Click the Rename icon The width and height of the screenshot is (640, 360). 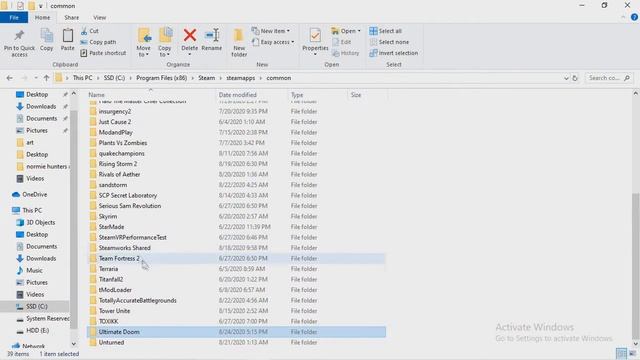click(x=212, y=36)
